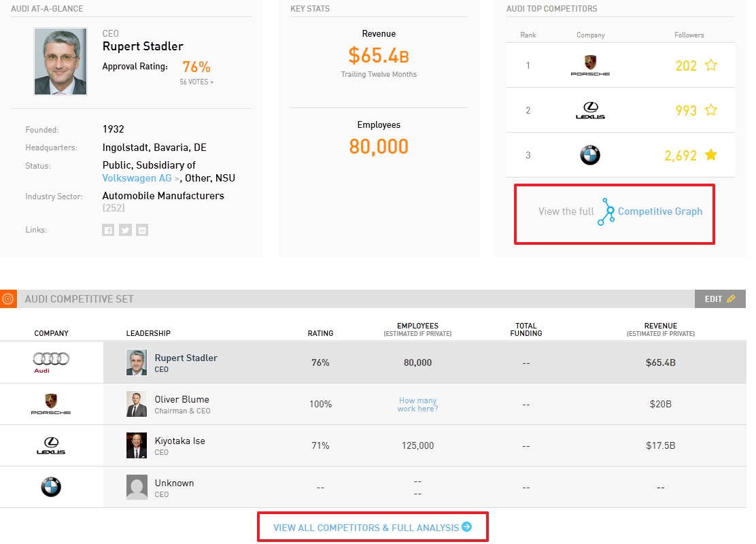The height and width of the screenshot is (544, 756).
Task: Click the arrow icon after Full Analysis
Action: (466, 526)
